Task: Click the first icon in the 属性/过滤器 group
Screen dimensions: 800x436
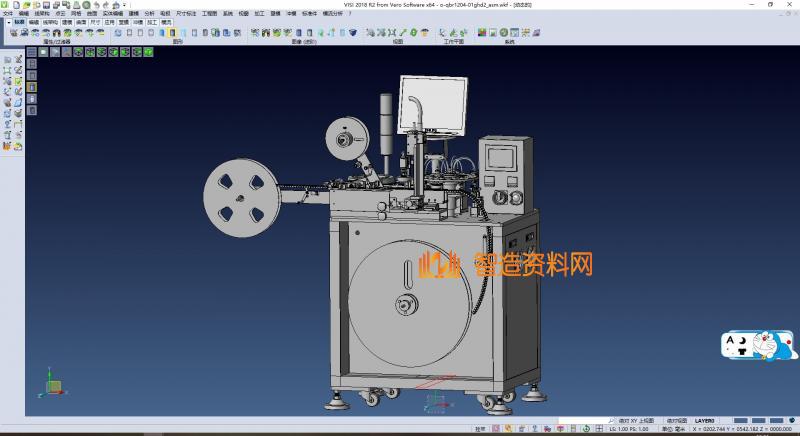Action: coord(14,33)
